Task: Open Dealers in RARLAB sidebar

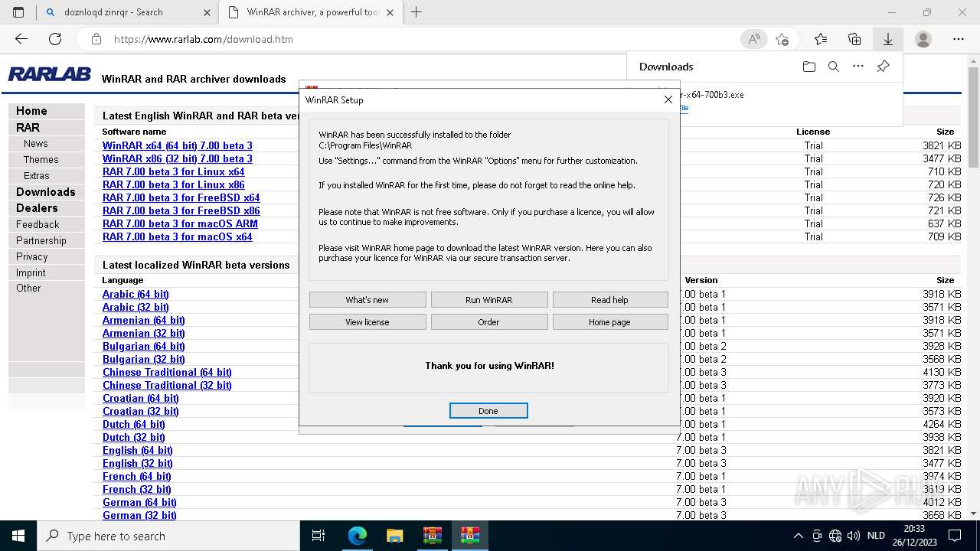Action: point(46,208)
